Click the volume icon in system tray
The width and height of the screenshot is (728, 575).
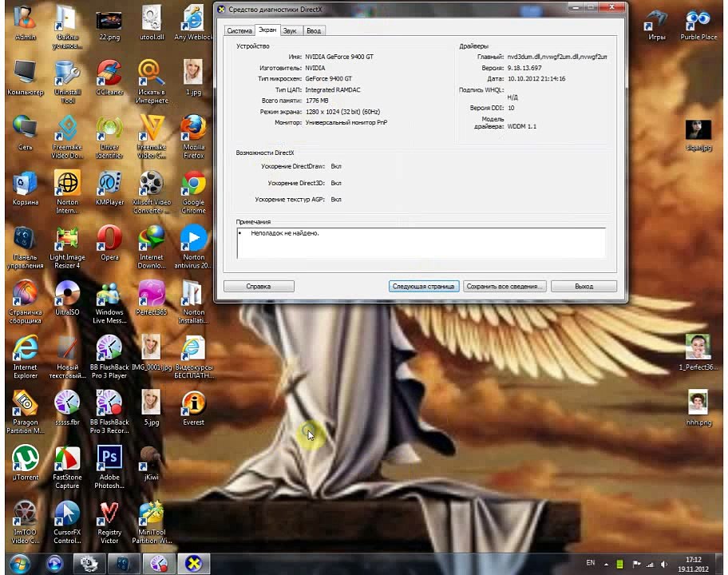664,565
